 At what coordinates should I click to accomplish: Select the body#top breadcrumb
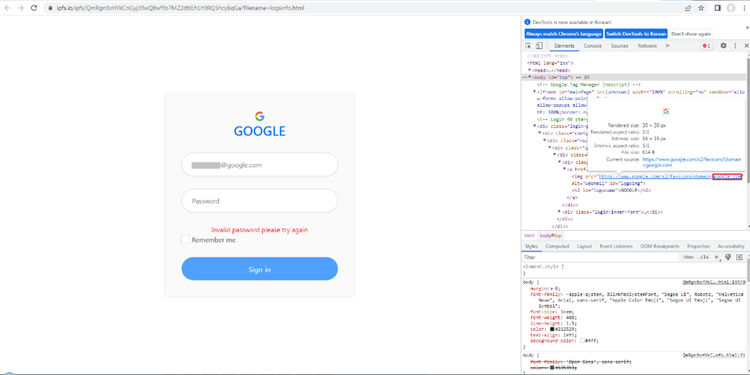click(x=551, y=236)
